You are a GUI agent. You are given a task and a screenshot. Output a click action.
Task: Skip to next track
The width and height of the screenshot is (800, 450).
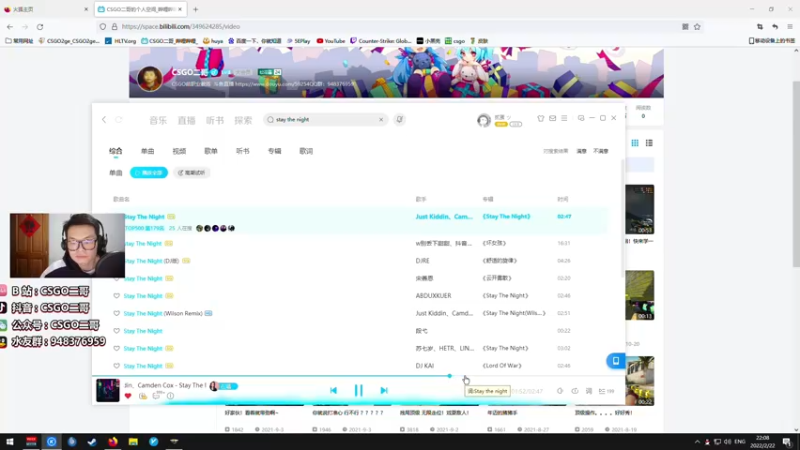click(x=384, y=390)
